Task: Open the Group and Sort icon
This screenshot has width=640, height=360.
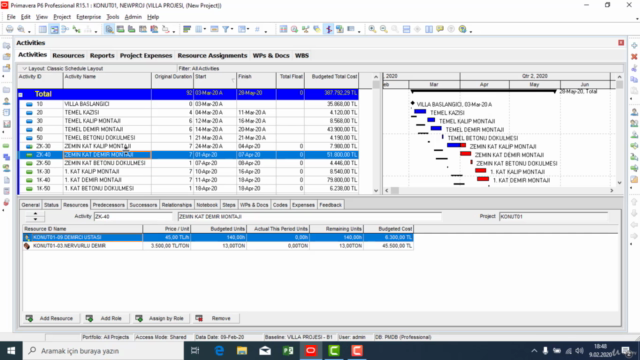Action: 242,29
